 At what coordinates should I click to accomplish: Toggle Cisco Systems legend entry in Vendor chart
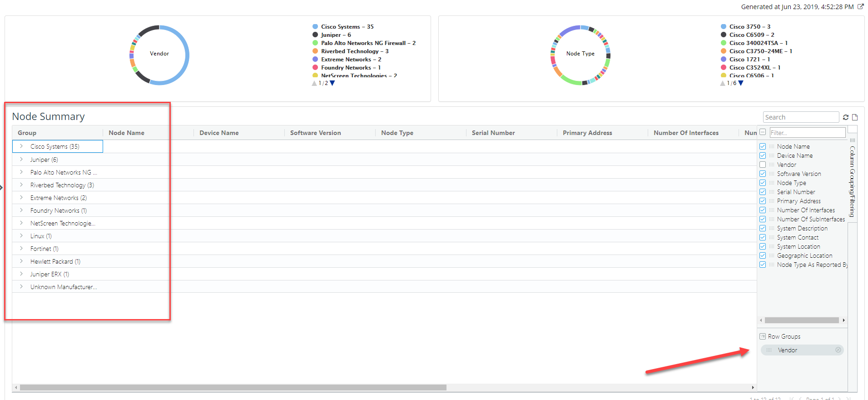(x=340, y=27)
